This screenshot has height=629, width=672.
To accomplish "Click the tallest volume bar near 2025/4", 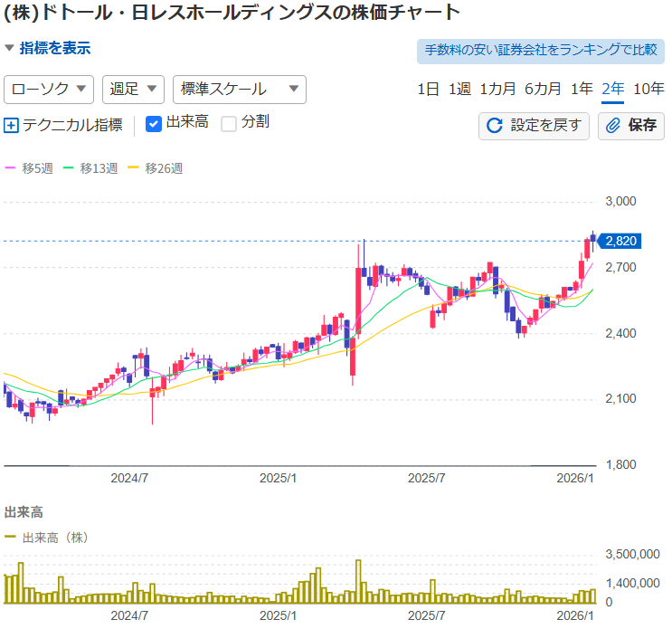I will [358, 581].
